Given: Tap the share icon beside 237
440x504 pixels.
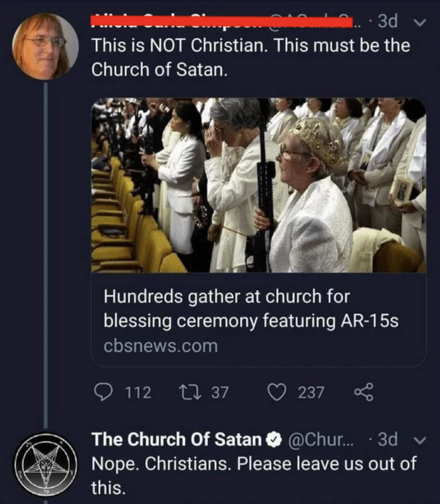Looking at the screenshot, I should click(x=364, y=393).
